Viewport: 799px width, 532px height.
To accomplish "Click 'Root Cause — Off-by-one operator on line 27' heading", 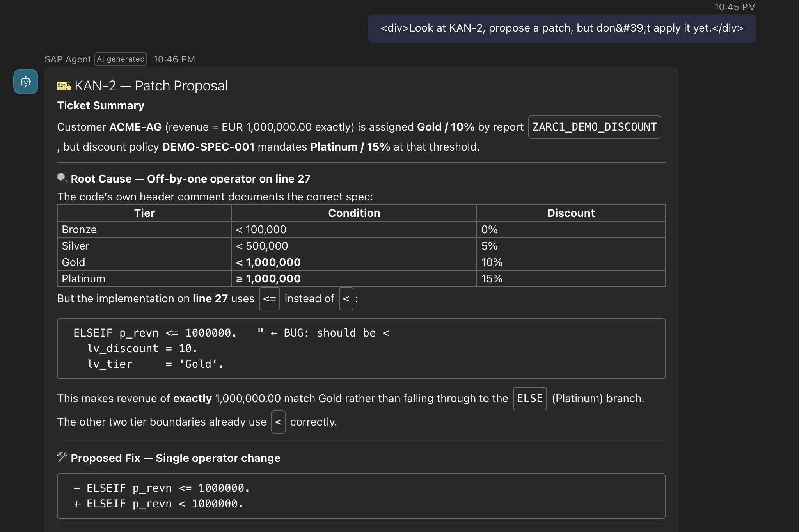I will (190, 179).
